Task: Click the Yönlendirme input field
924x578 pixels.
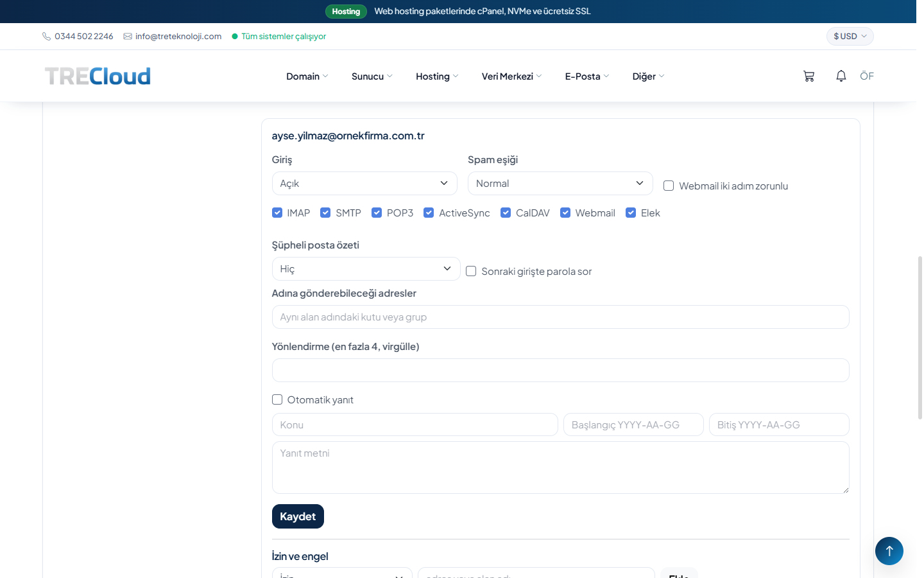Action: [561, 370]
